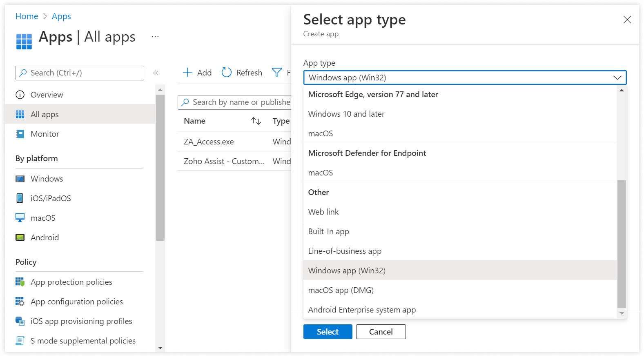Image resolution: width=644 pixels, height=357 pixels.
Task: Click the Android platform icon
Action: click(x=20, y=237)
